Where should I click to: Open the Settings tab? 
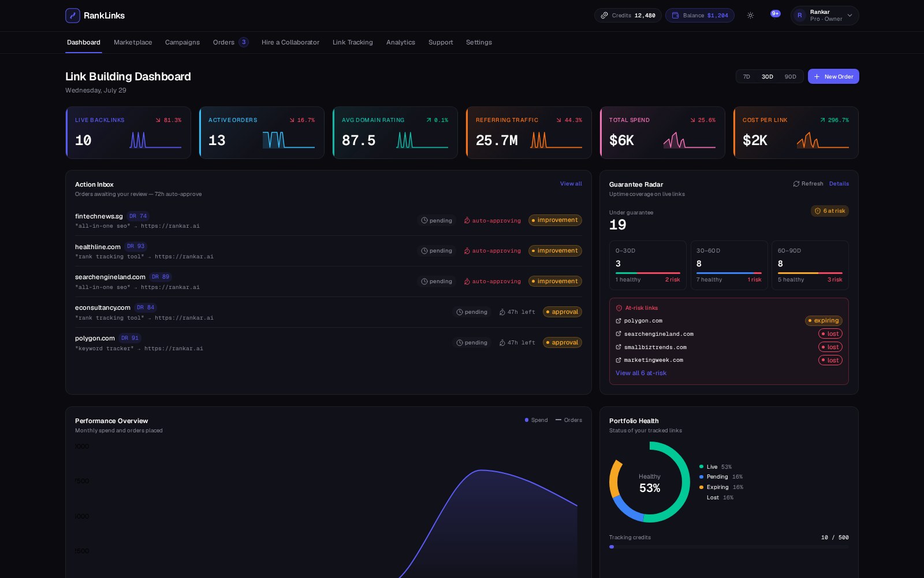point(479,42)
